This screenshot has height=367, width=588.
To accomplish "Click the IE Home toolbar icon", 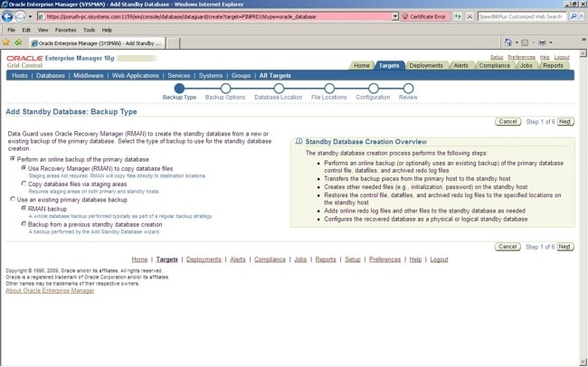I will tap(508, 42).
